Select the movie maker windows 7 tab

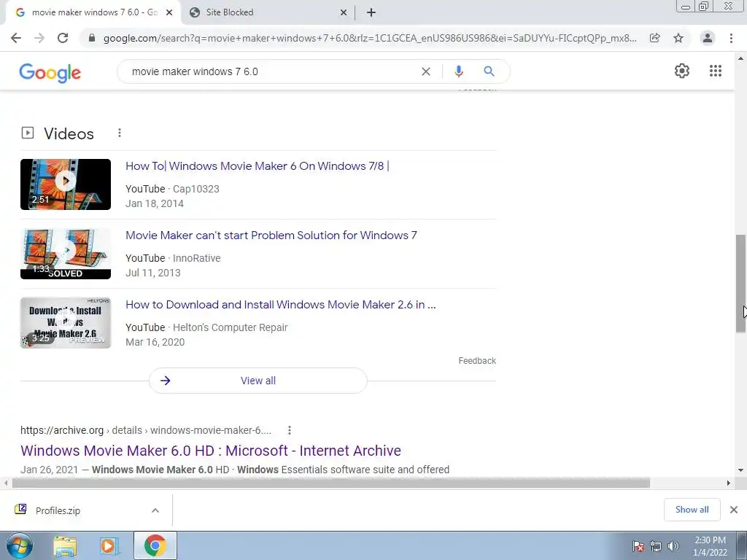(x=92, y=13)
